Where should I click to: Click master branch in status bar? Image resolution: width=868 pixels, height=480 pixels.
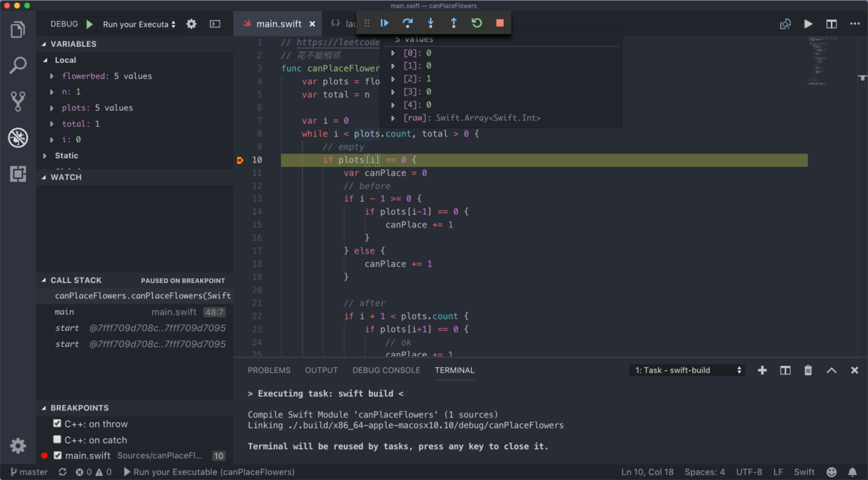tap(29, 472)
